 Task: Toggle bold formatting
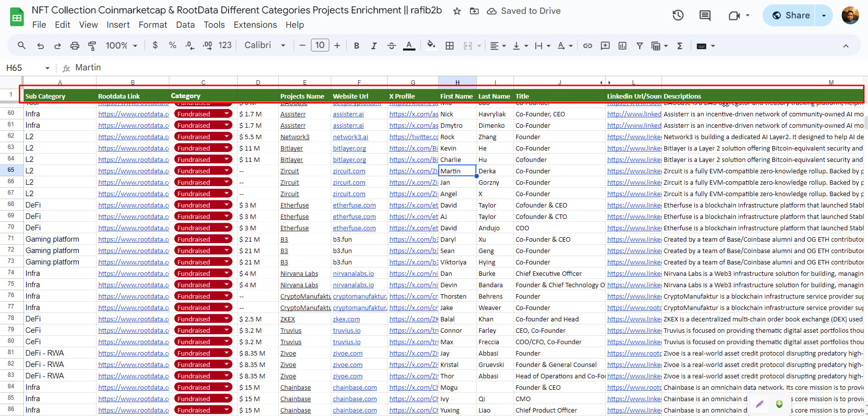(357, 46)
